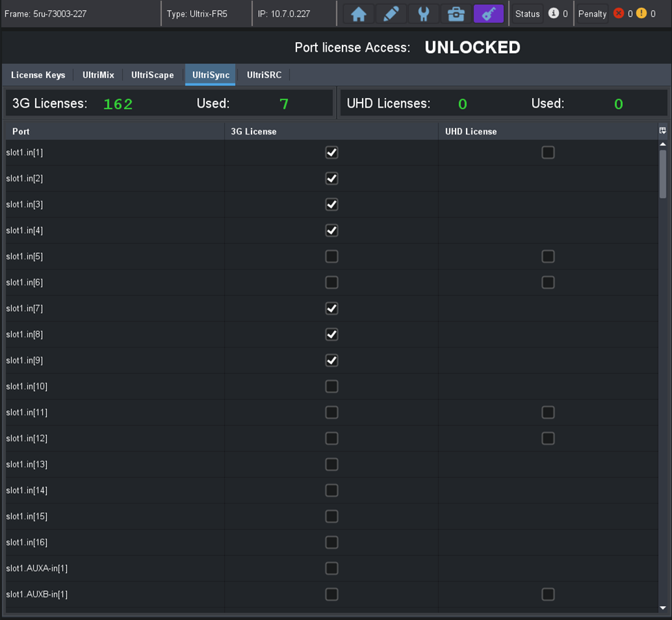Image resolution: width=672 pixels, height=620 pixels.
Task: Select the slot1.AUXA-in[1] port label
Action: [x=37, y=568]
